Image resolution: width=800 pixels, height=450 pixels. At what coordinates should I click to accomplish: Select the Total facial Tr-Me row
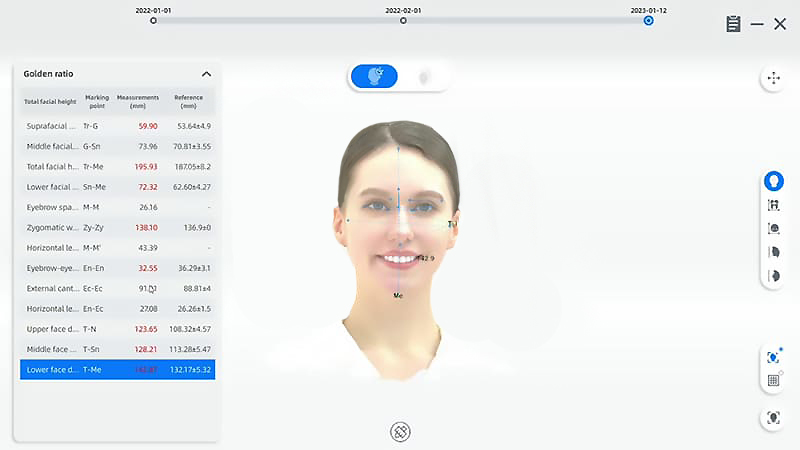point(118,167)
